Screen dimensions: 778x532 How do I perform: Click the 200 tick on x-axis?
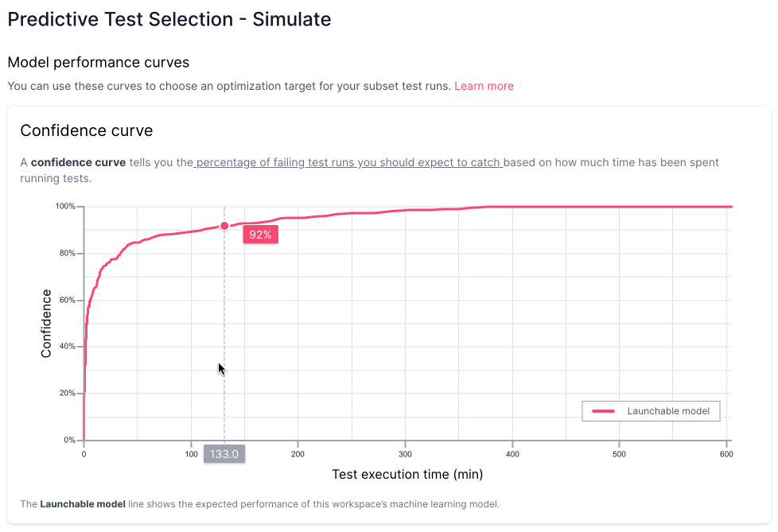click(298, 454)
